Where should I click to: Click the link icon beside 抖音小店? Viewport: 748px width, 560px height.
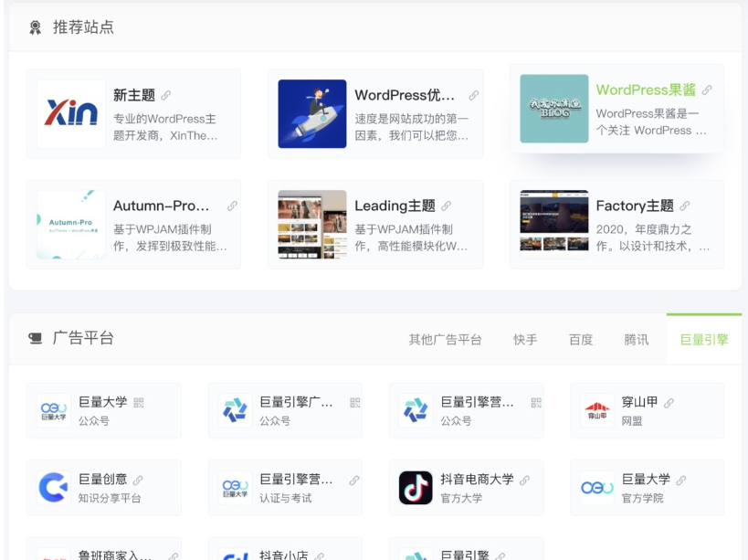(x=319, y=556)
